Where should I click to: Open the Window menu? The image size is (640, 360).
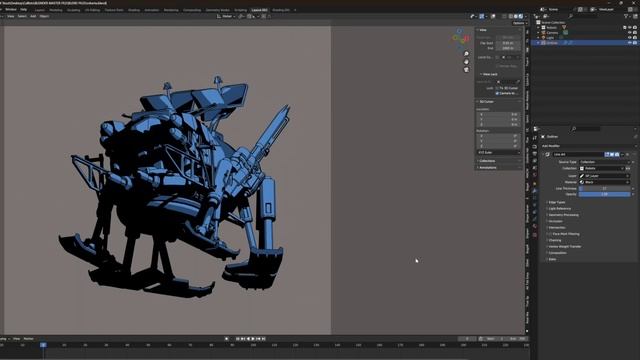[x=11, y=9]
